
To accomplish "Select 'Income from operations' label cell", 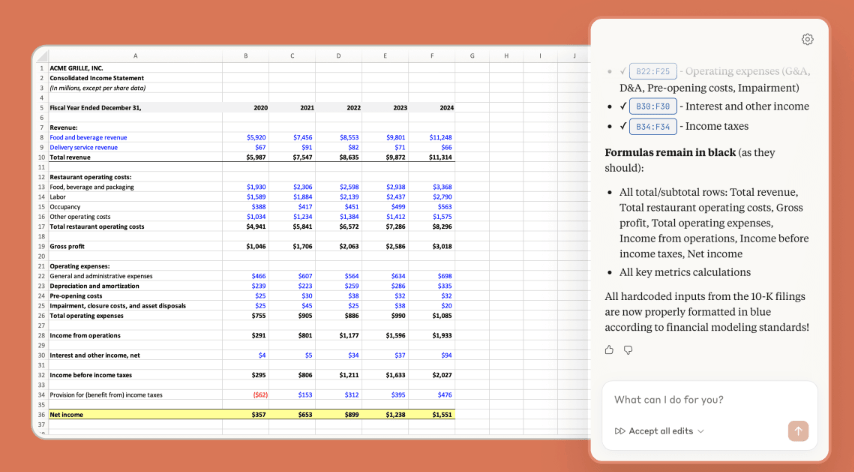I will tap(135, 335).
